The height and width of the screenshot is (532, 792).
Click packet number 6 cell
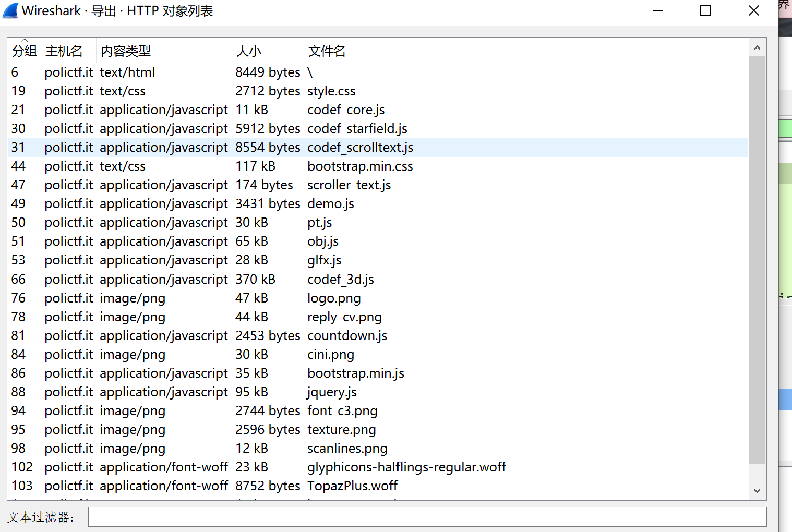[15, 72]
